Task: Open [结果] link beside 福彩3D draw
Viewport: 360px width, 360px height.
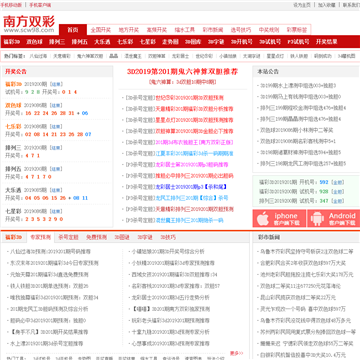Action: pyautogui.click(x=56, y=84)
